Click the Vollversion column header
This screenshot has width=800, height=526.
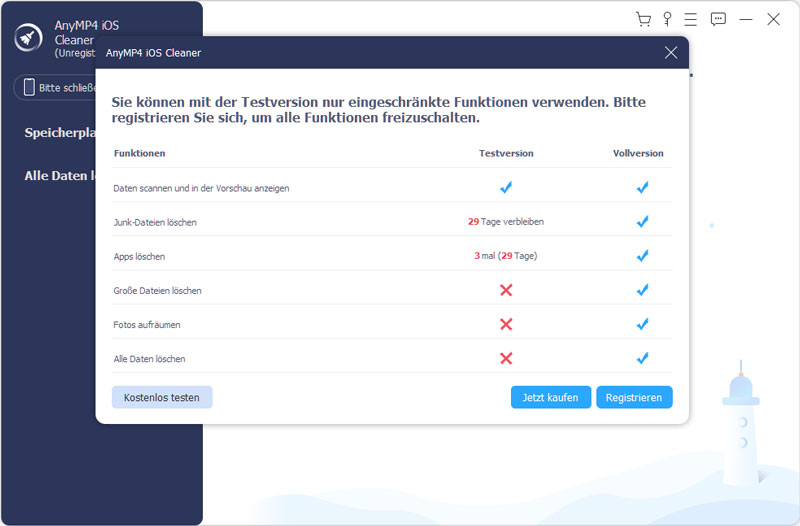[x=638, y=153]
